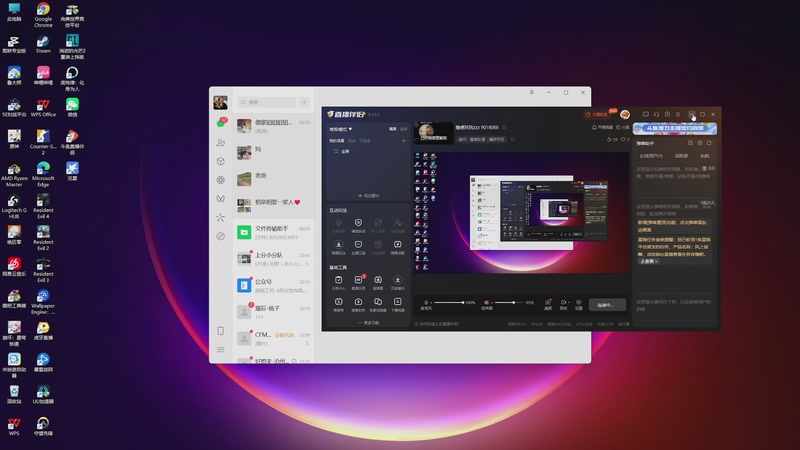
Task: Open Logitech G HUB shortcut
Action: pyautogui.click(x=14, y=206)
